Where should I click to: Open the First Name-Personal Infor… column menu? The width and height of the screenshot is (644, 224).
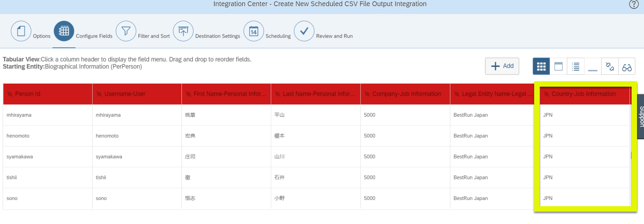[226, 94]
